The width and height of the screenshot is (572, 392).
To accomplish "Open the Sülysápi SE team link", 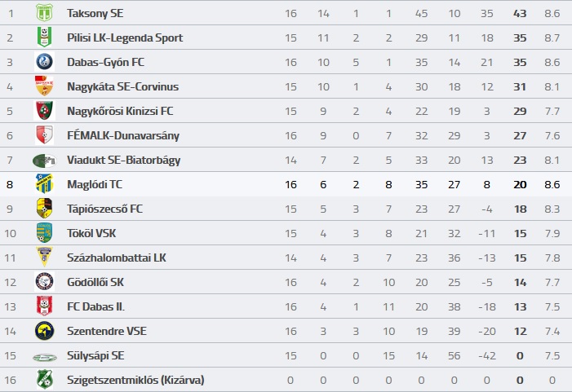I will click(95, 355).
